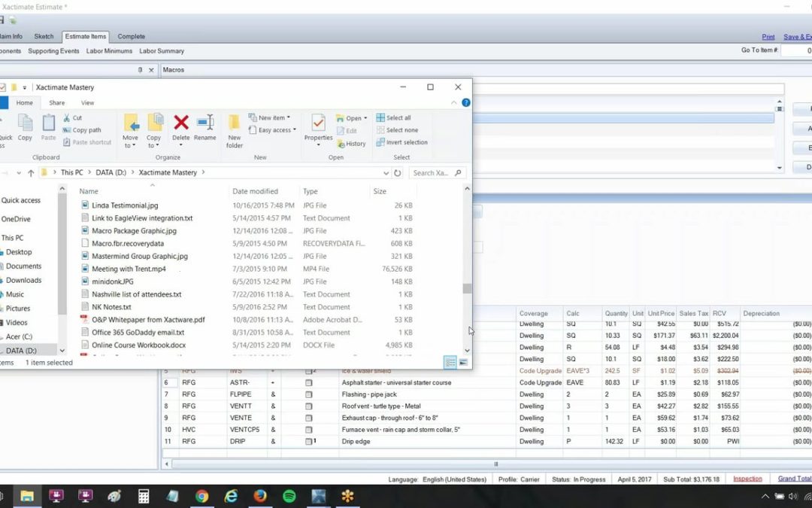
Task: Click the Explorer Help question mark icon
Action: click(465, 102)
